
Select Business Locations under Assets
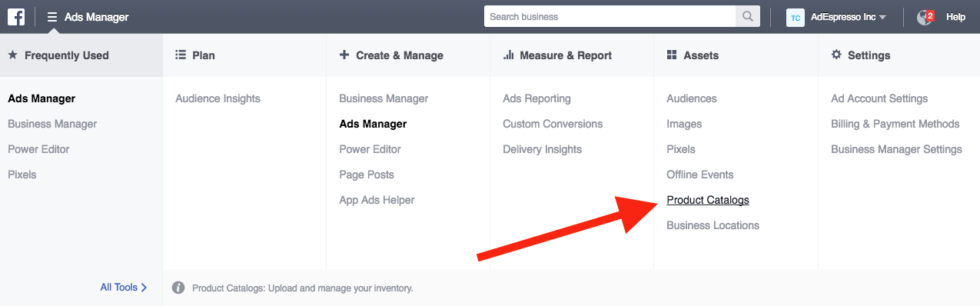[713, 225]
